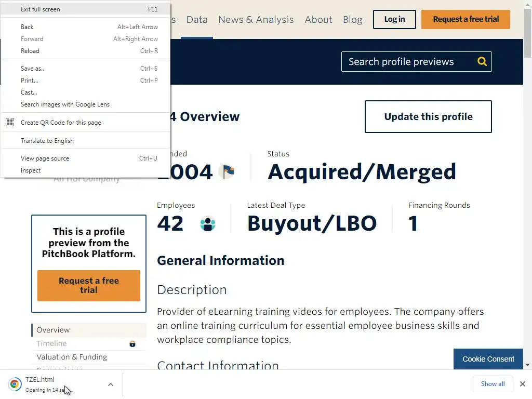This screenshot has height=399, width=532.
Task: Expand the TZEL.html download options chevron
Action: click(x=110, y=384)
